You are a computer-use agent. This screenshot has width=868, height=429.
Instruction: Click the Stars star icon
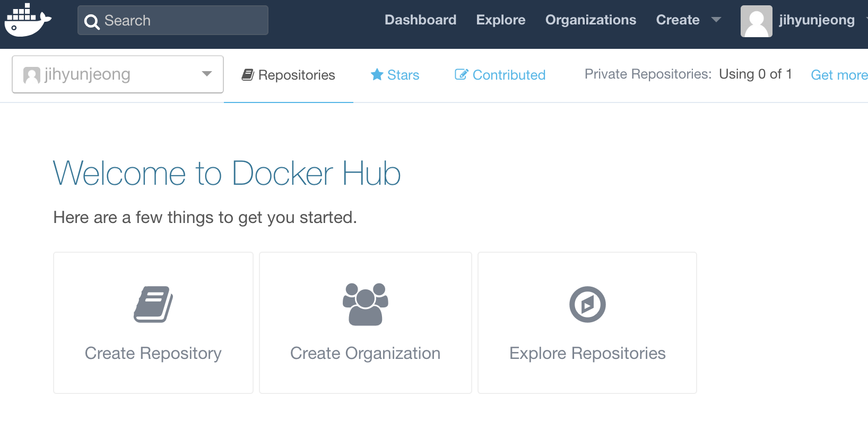pos(377,74)
